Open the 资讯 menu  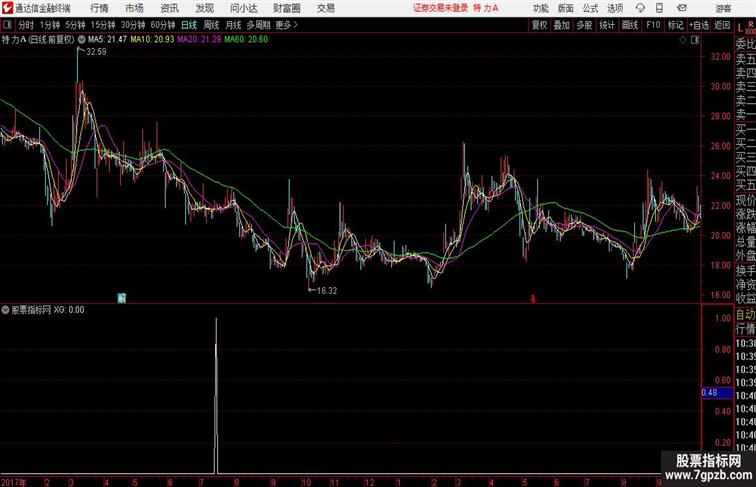[x=169, y=8]
